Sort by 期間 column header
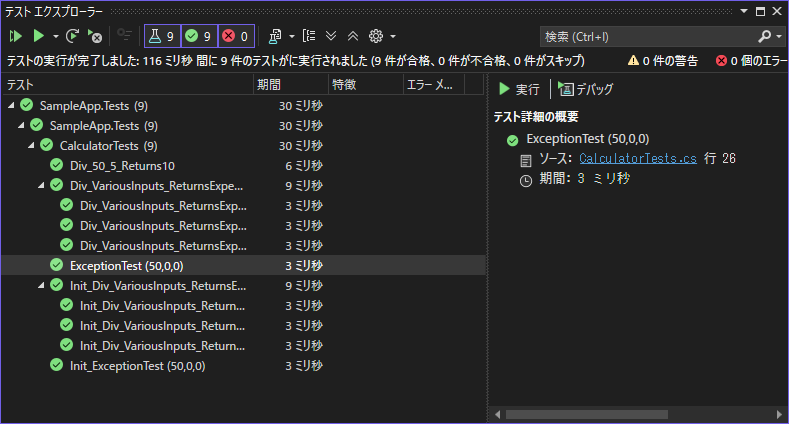This screenshot has width=789, height=424. tap(291, 84)
